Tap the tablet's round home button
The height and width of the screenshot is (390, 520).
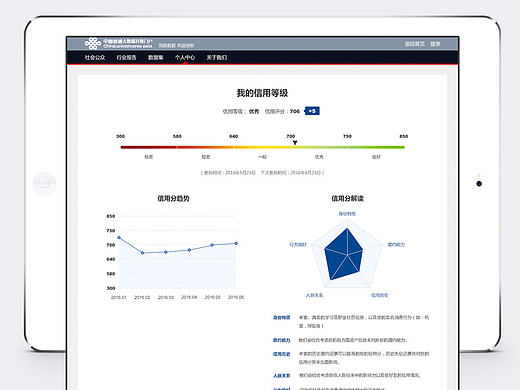tap(44, 184)
